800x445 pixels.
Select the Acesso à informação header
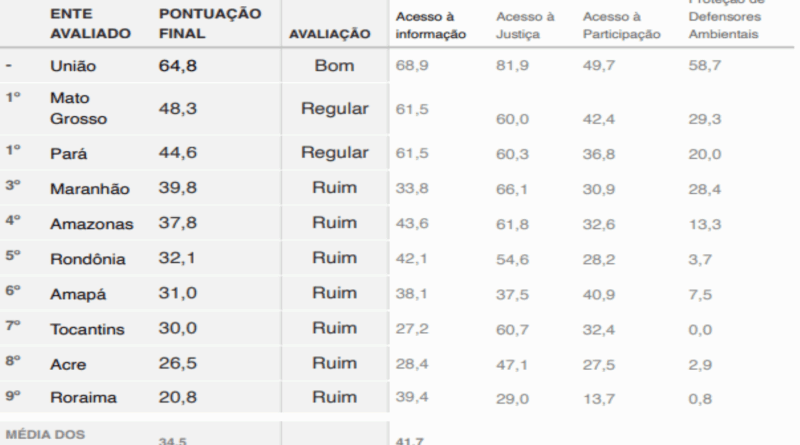(x=431, y=26)
